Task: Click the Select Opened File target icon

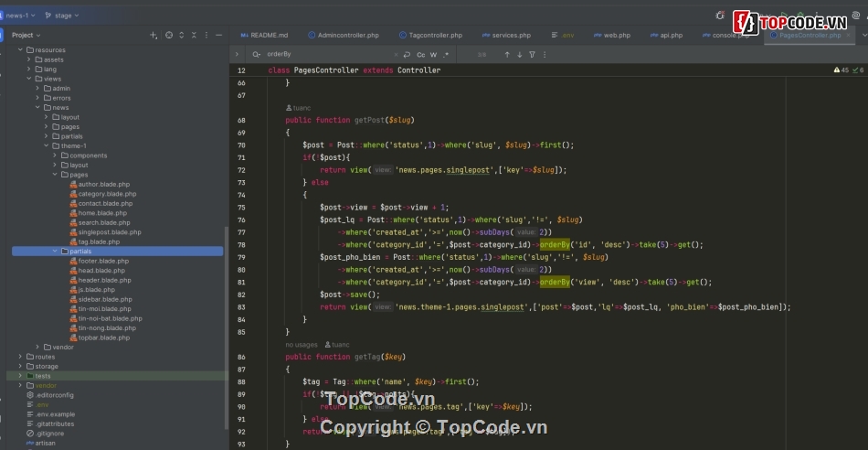Action: [169, 35]
